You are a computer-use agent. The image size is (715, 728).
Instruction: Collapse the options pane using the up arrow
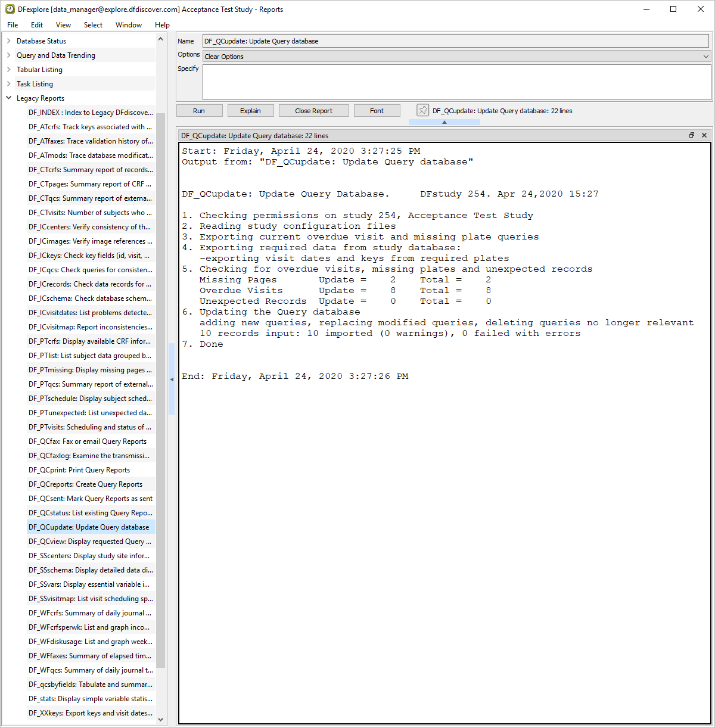point(444,122)
